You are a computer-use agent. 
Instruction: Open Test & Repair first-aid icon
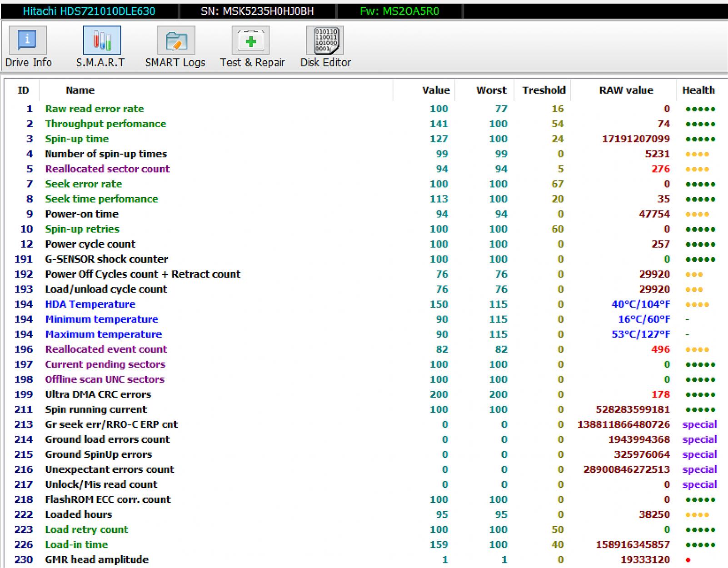[x=250, y=40]
